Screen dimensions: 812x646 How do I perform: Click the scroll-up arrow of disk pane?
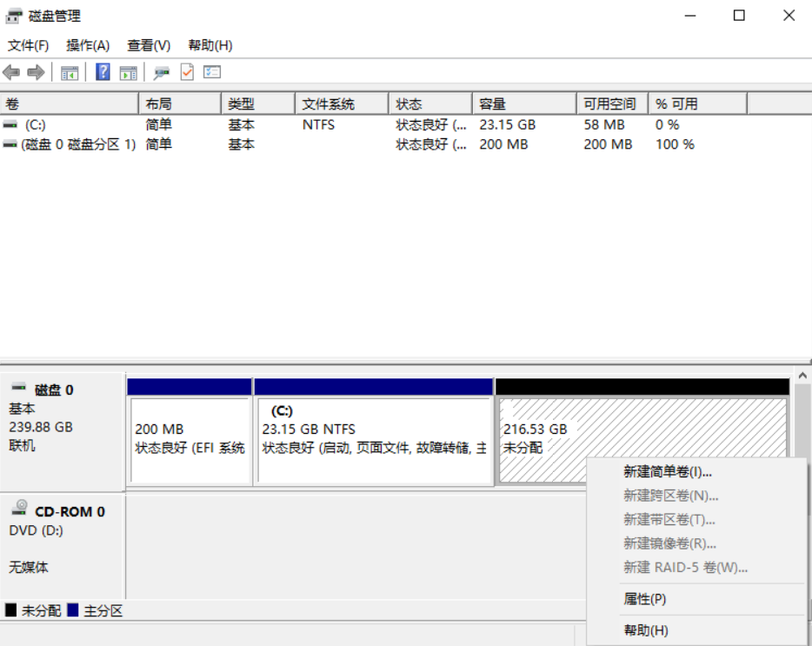click(802, 376)
